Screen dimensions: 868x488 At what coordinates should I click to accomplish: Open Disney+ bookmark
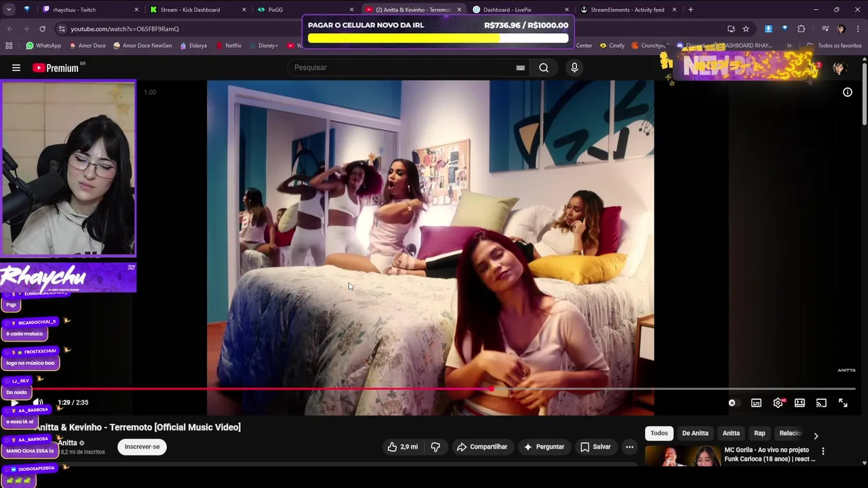tap(263, 45)
